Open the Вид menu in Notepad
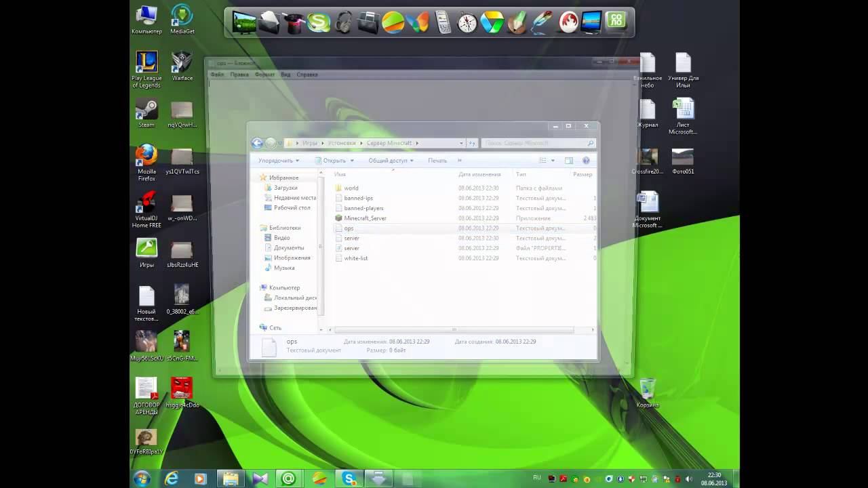 click(285, 75)
